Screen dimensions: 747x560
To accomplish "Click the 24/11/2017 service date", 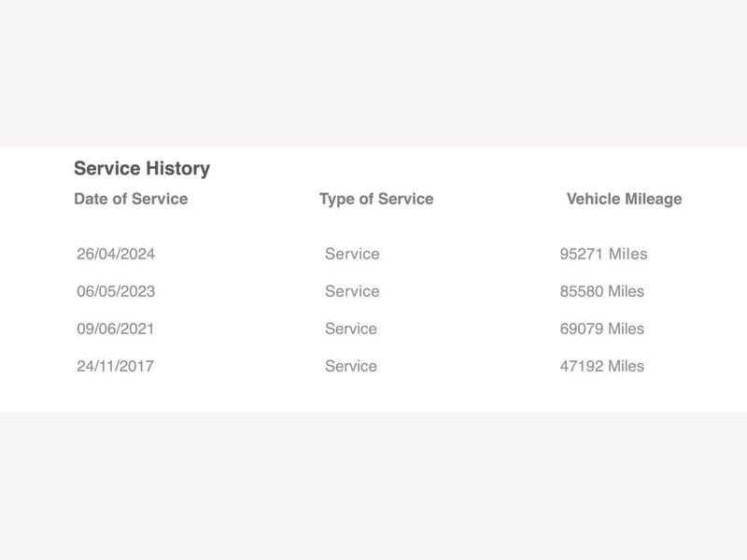I will 115,366.
